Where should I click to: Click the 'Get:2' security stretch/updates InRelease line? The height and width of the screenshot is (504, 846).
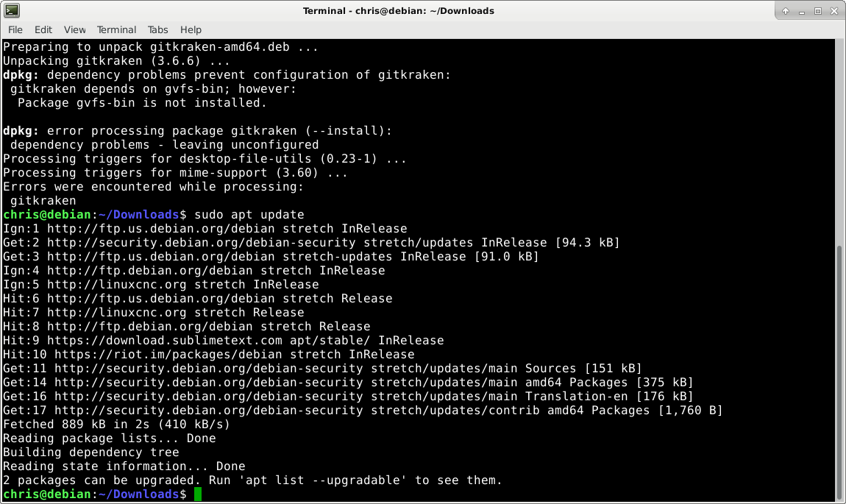tap(311, 243)
